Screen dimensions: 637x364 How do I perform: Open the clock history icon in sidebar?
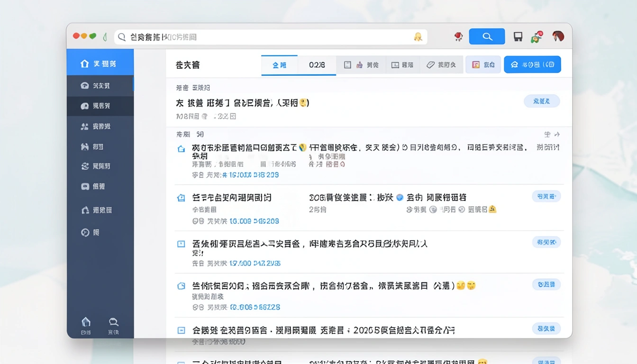[85, 233]
